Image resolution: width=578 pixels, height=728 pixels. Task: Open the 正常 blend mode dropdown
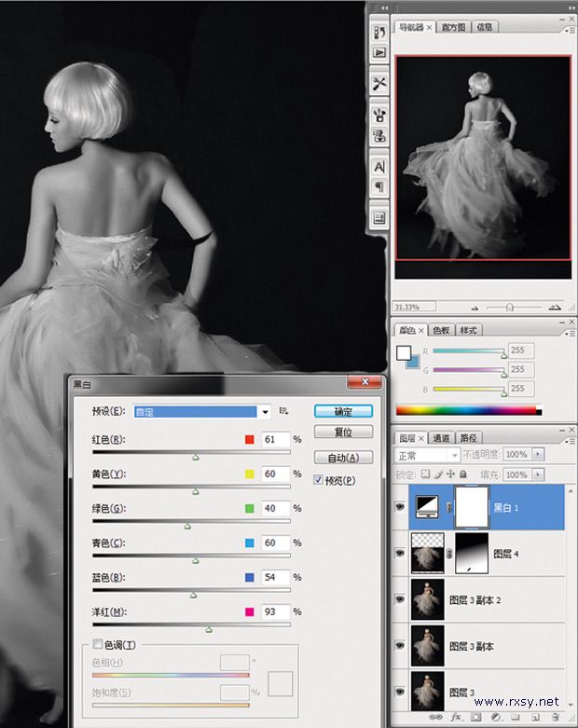click(x=427, y=456)
